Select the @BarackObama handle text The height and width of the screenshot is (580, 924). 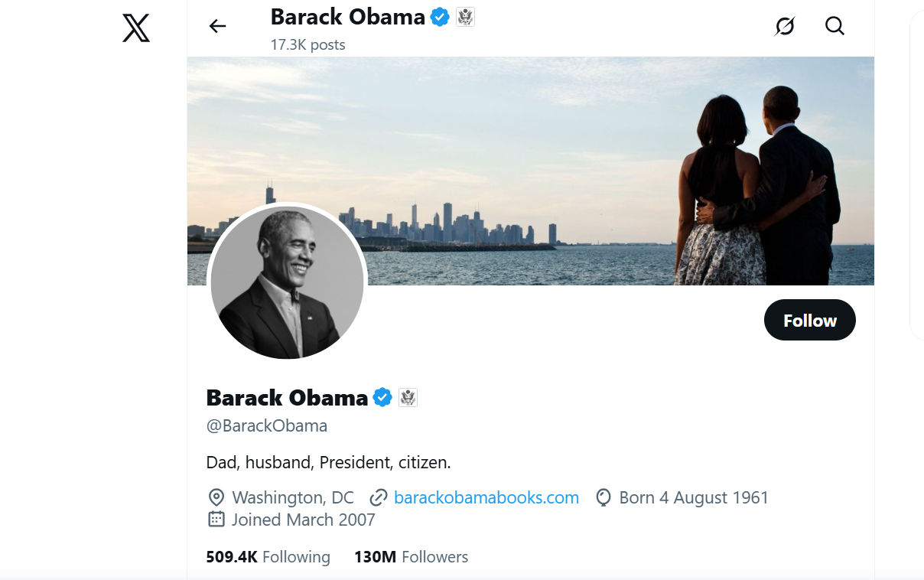coord(266,425)
